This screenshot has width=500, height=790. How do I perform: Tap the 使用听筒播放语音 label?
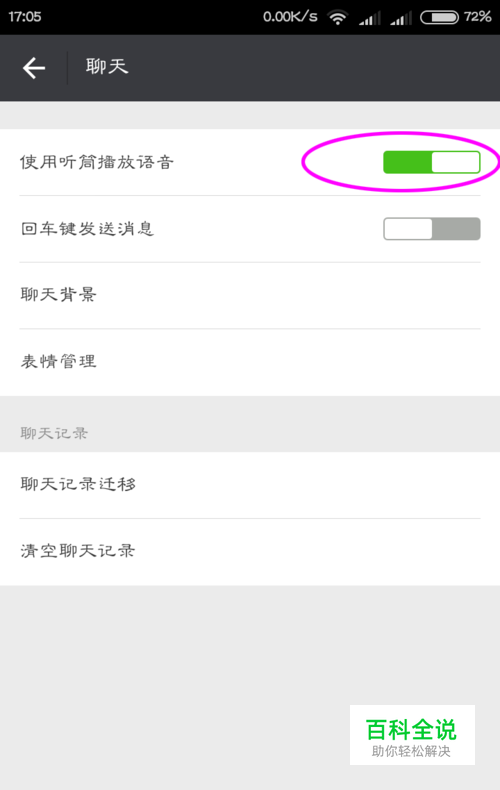pyautogui.click(x=97, y=162)
